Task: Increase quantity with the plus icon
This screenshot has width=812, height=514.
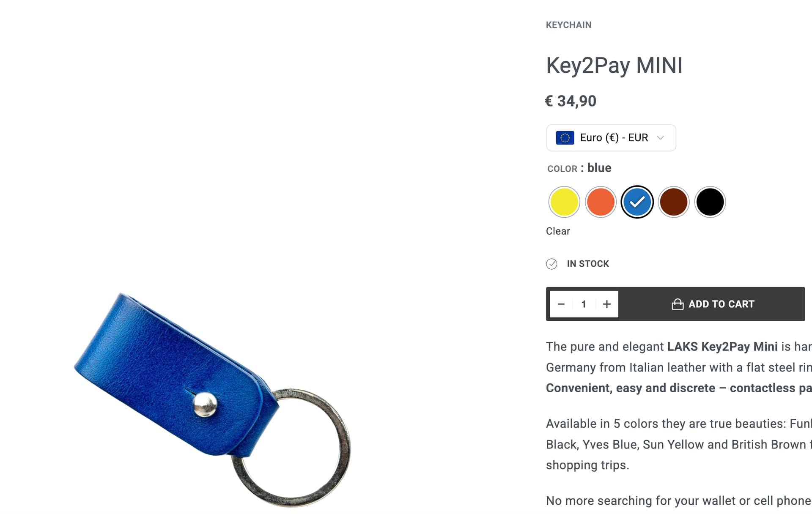Action: [607, 304]
